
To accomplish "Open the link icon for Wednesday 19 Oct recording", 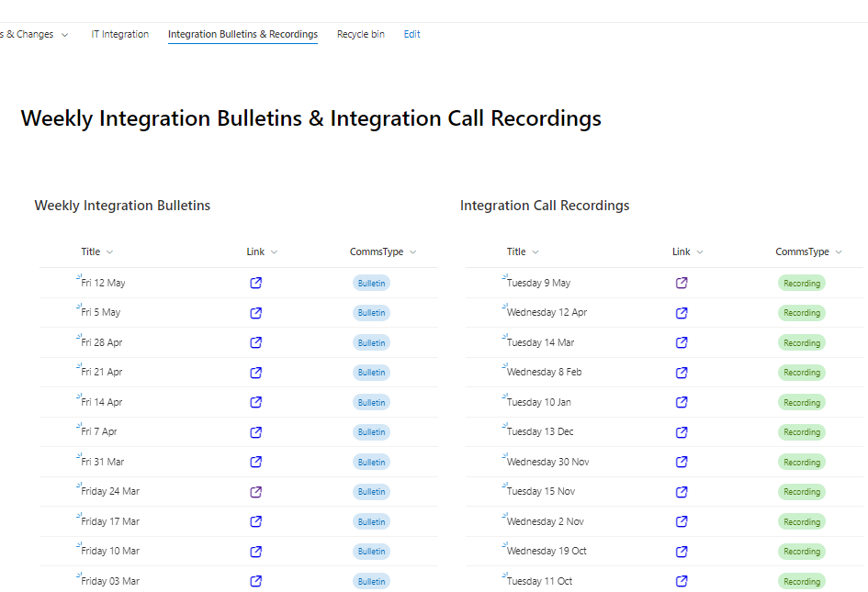I will click(x=682, y=552).
